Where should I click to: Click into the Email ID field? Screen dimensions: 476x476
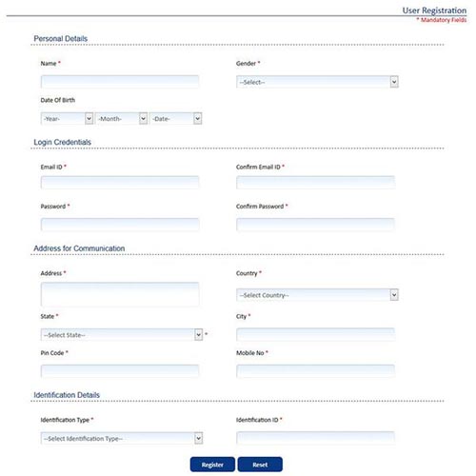click(x=120, y=183)
